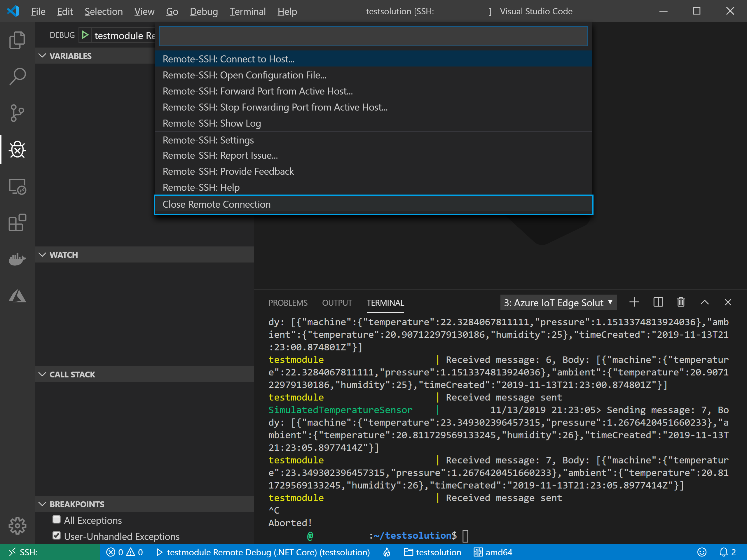Open notifications bell in status bar
Image resolution: width=747 pixels, height=560 pixels.
pyautogui.click(x=727, y=552)
